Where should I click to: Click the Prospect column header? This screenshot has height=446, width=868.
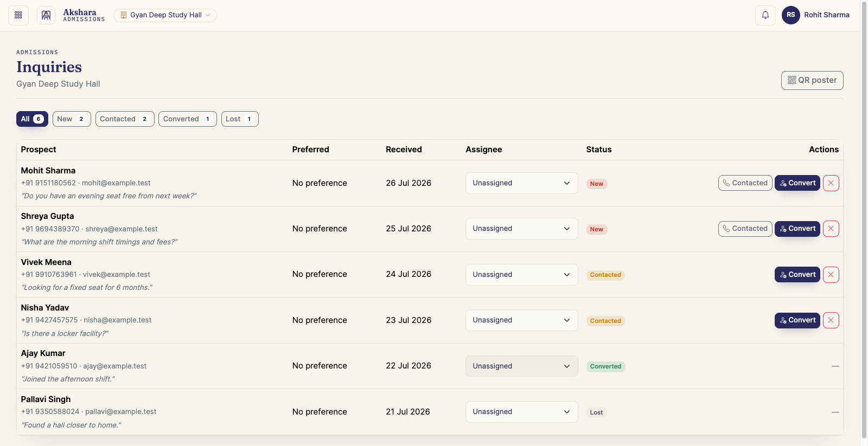tap(39, 150)
